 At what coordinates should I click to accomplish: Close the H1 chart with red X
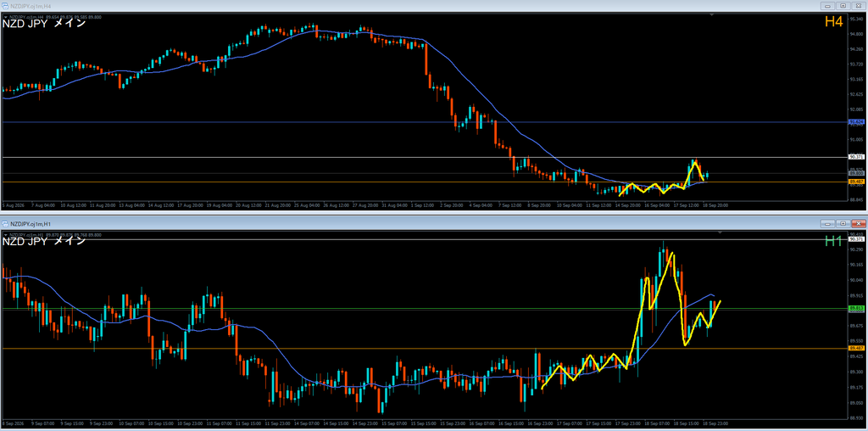[x=858, y=224]
